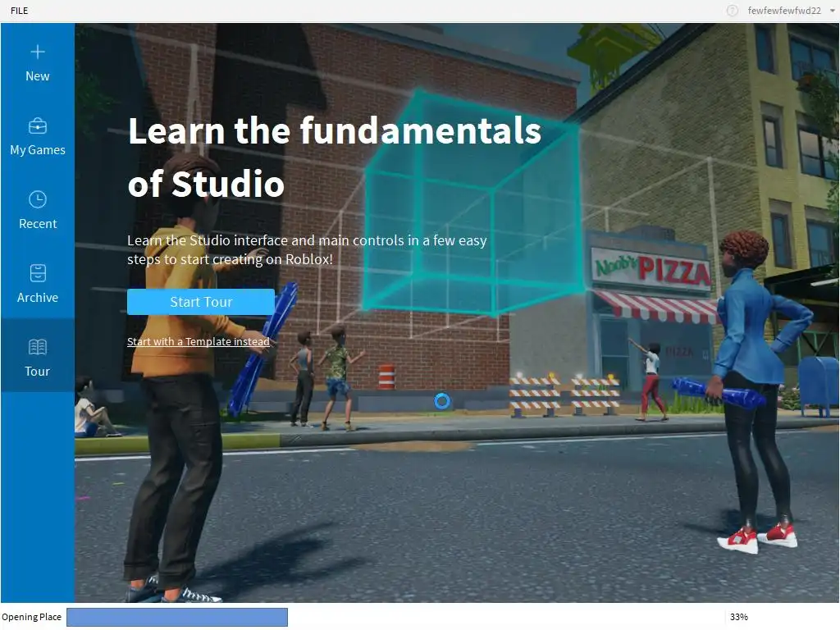Click the 33% status text
Viewport: 840px width, 630px height.
(x=739, y=617)
